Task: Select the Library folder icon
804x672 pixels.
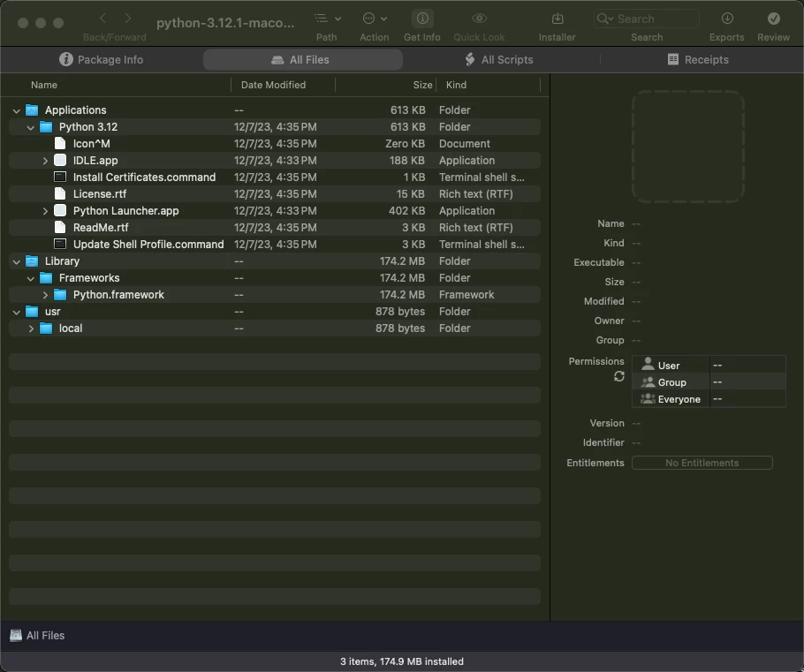Action: pos(32,260)
